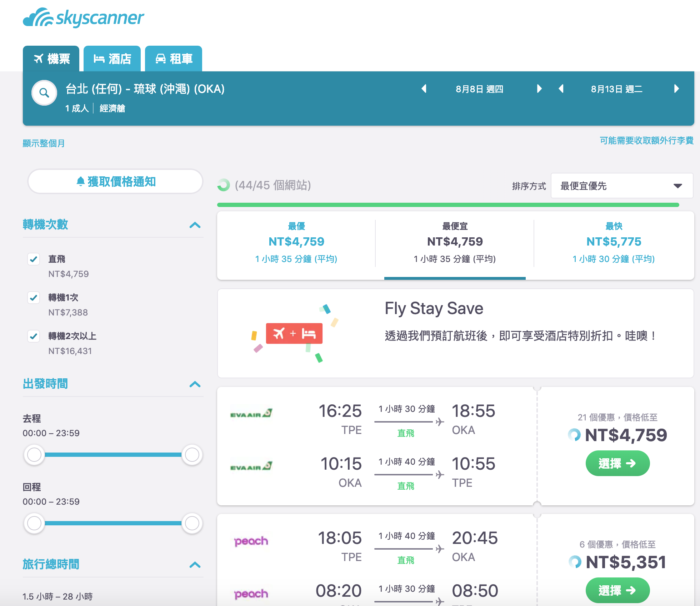
Task: Click the departure date 8月8日 週四
Action: [x=479, y=89]
